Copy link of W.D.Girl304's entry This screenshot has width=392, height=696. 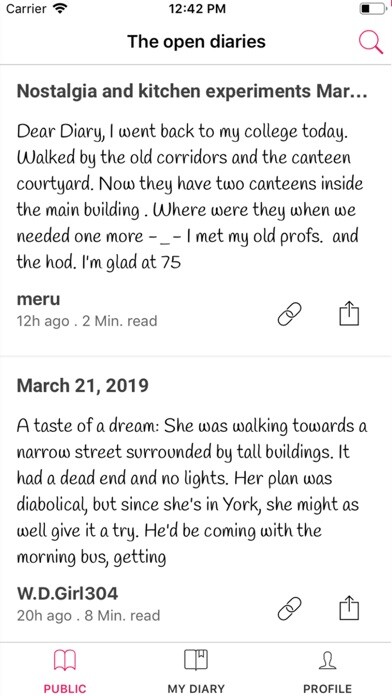click(289, 608)
